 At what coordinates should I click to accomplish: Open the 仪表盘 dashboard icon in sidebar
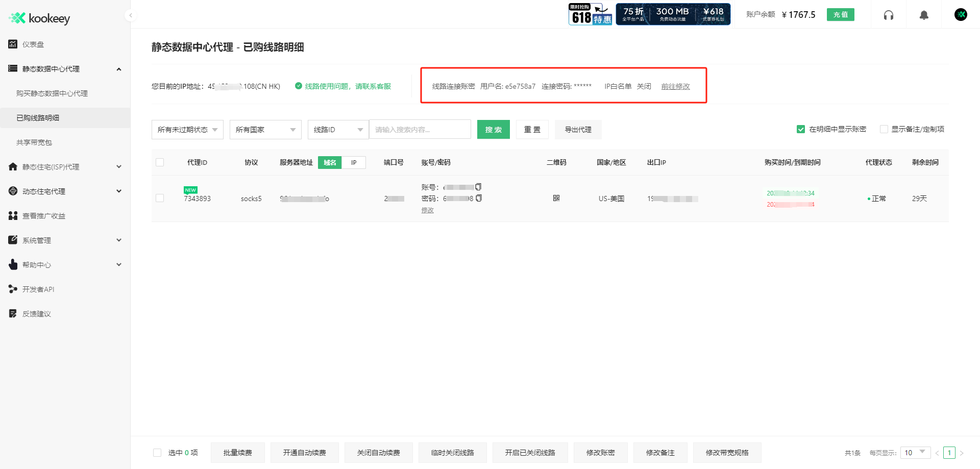[12, 44]
